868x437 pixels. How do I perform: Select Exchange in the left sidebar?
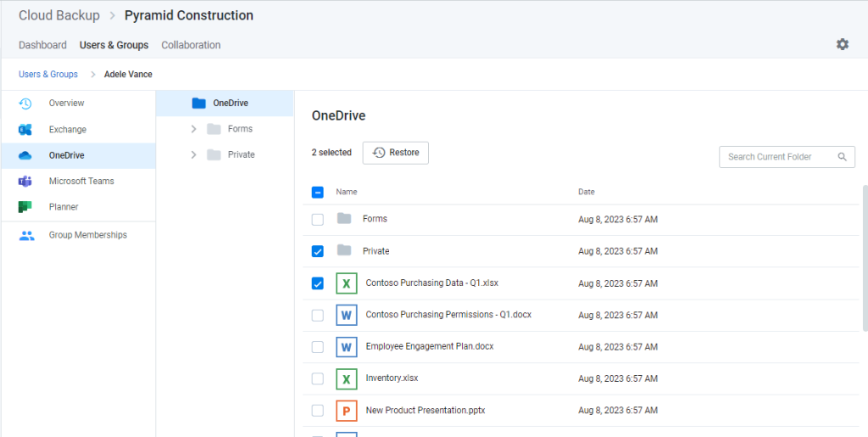click(78, 130)
